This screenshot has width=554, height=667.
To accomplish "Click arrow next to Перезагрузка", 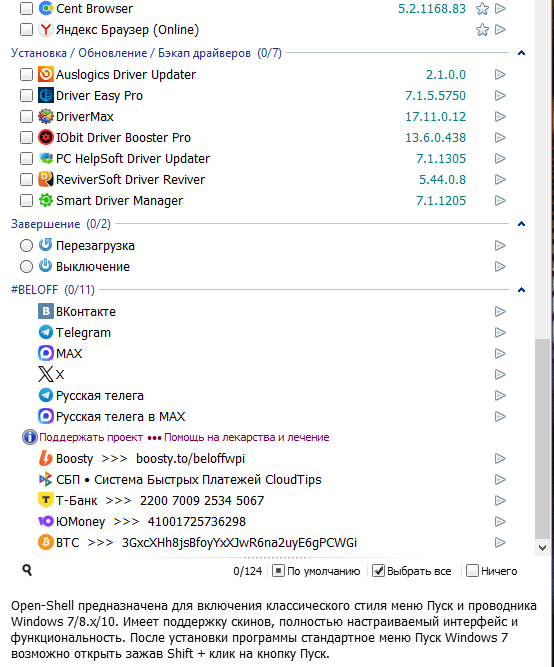I will tap(500, 245).
